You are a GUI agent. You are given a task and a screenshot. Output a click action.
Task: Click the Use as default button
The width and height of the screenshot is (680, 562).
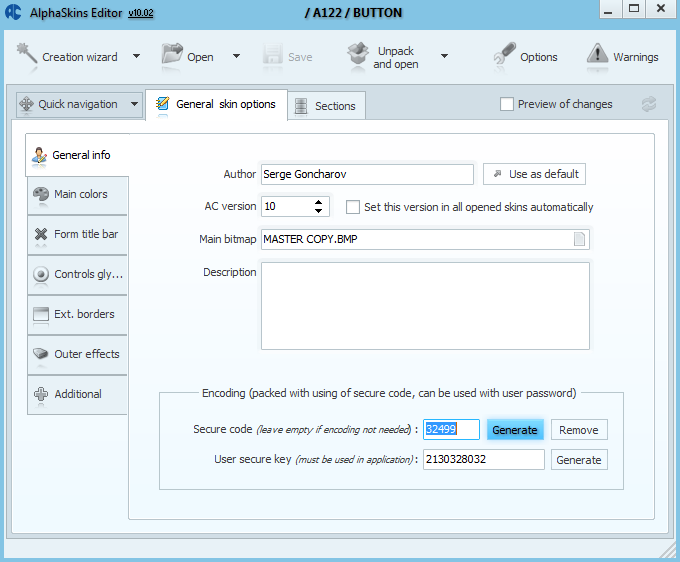click(x=534, y=174)
